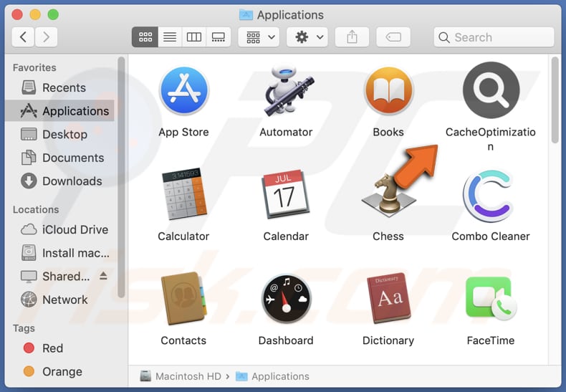Select the Calendar app icon

point(285,193)
